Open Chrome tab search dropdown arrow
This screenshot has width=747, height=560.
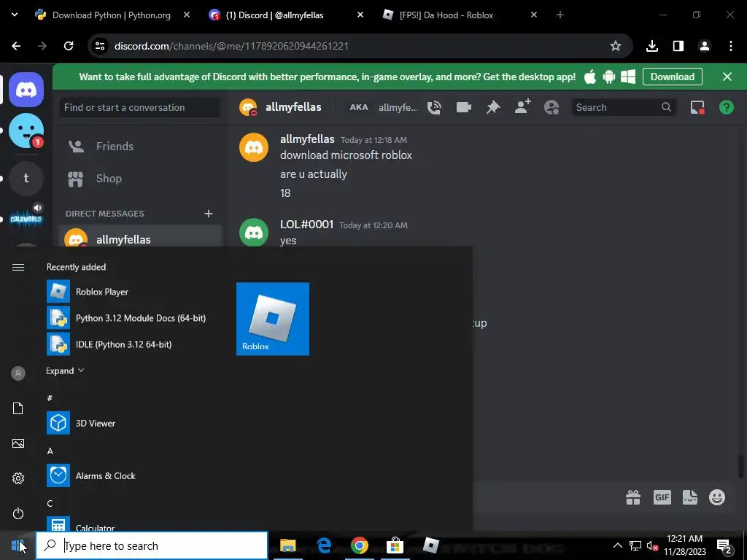coord(15,15)
